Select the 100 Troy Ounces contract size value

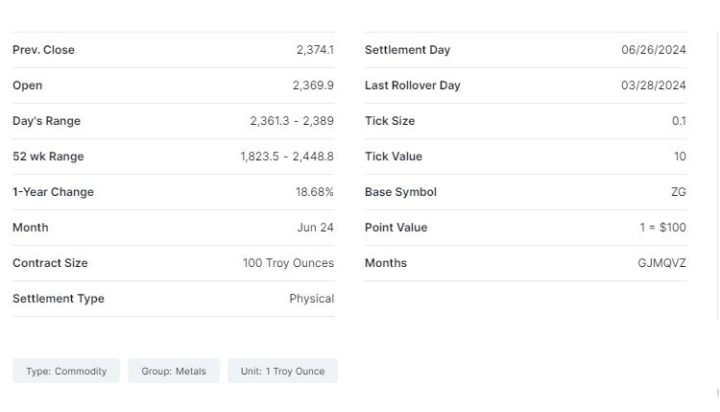point(288,263)
